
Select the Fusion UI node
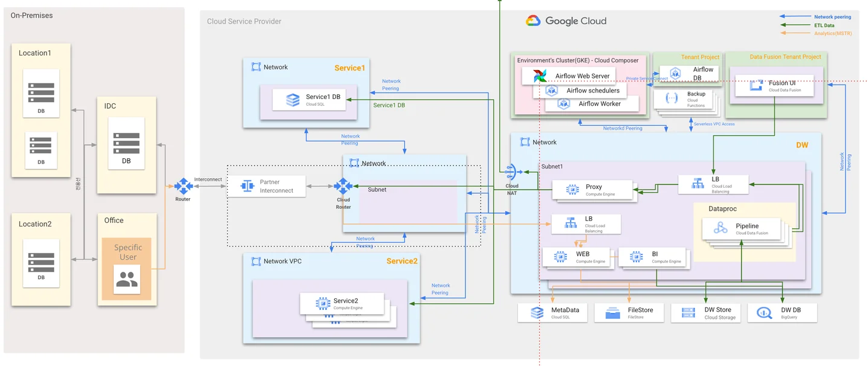pos(774,86)
